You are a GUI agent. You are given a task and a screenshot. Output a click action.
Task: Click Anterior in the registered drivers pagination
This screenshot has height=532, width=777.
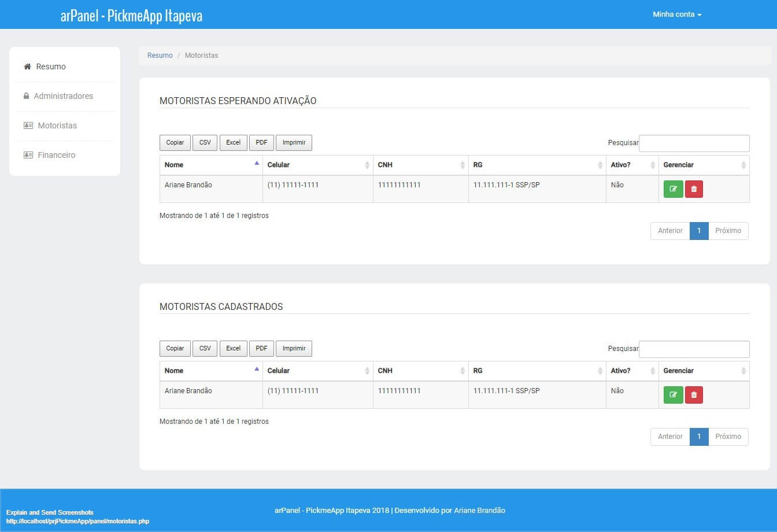(671, 437)
